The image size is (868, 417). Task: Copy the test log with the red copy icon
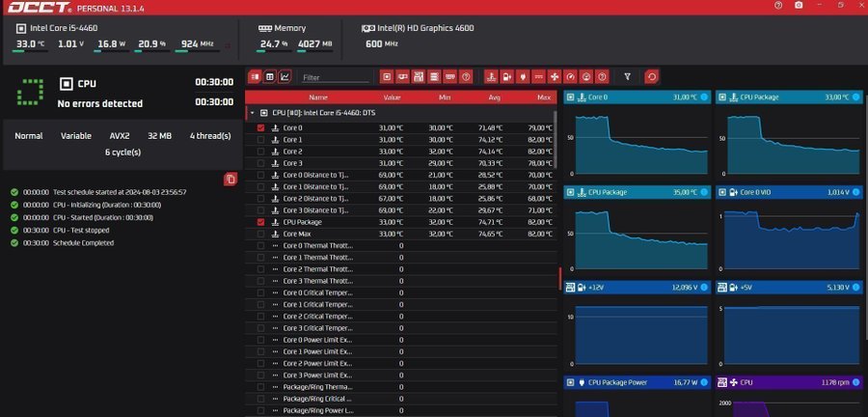(231, 180)
